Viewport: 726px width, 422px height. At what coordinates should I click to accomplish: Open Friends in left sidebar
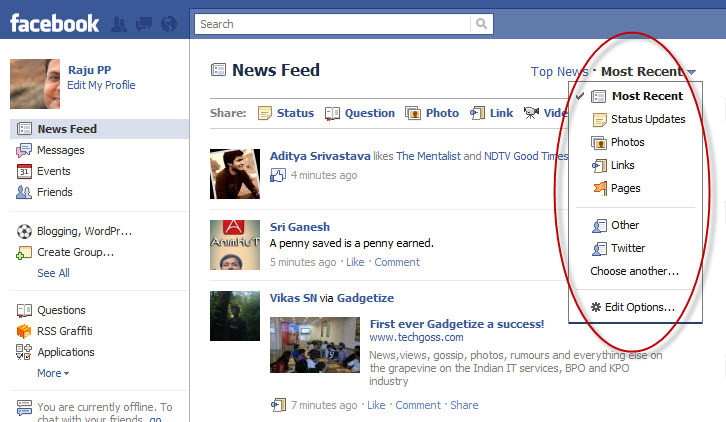(x=55, y=192)
